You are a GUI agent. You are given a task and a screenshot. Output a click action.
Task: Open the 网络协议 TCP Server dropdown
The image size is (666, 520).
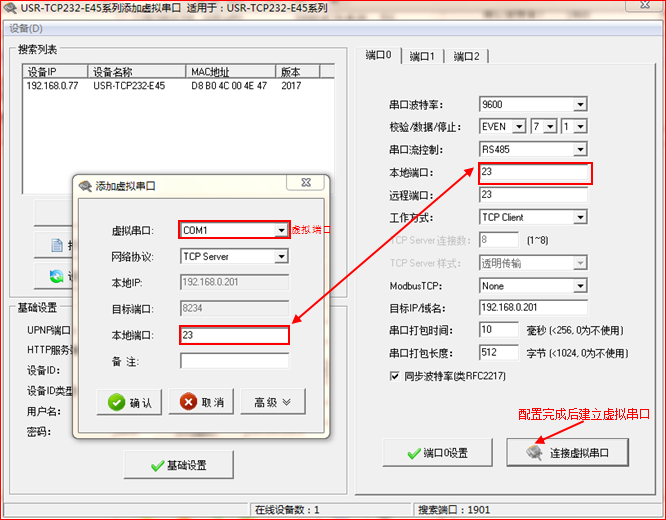[281, 257]
